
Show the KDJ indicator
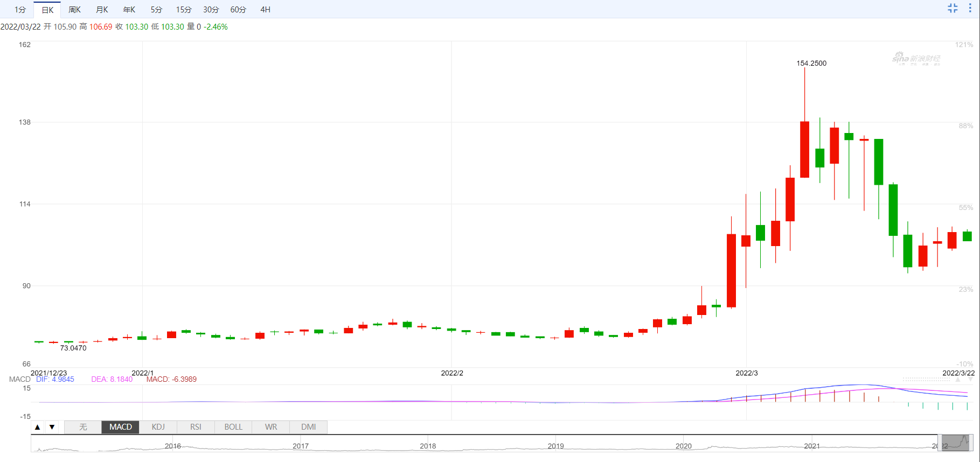point(158,427)
